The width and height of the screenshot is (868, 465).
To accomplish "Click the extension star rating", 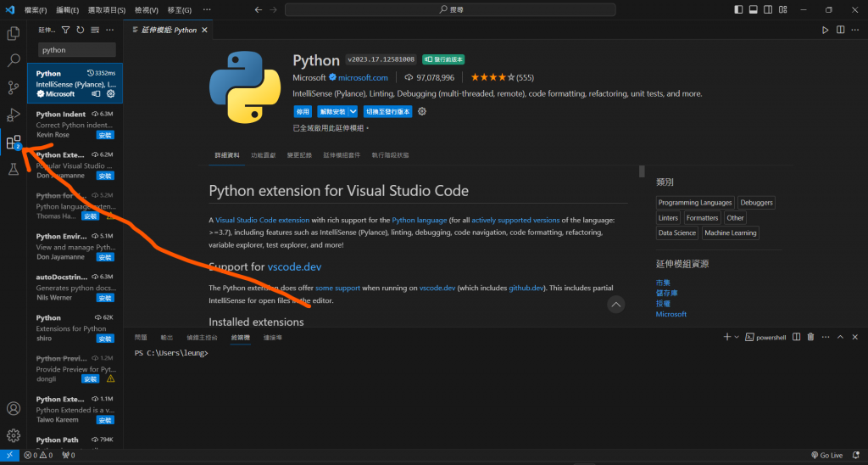I will point(494,77).
